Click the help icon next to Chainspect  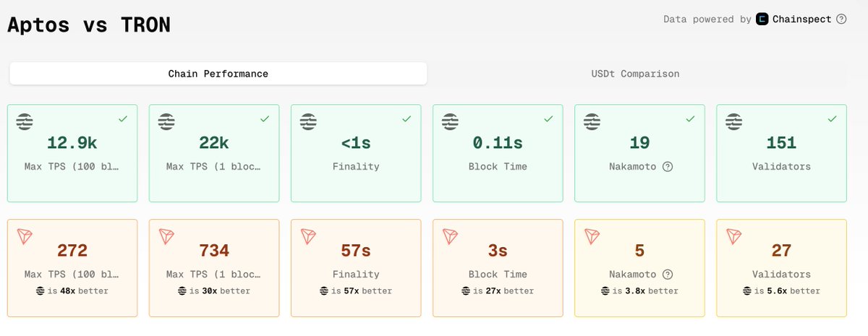pyautogui.click(x=841, y=20)
